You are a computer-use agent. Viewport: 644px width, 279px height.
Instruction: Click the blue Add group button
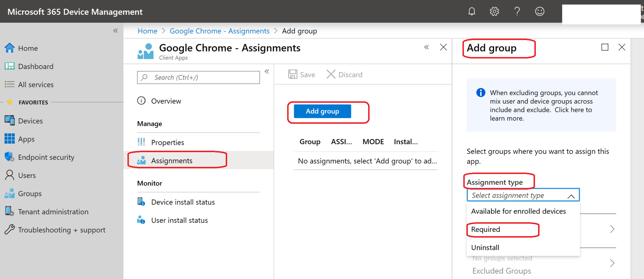point(322,111)
